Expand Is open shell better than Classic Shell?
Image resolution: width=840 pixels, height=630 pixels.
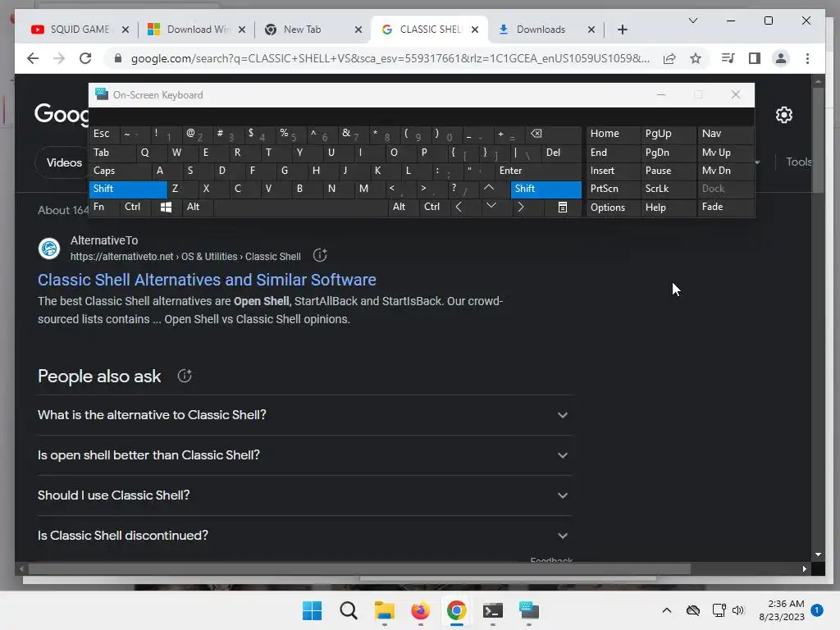click(x=304, y=455)
